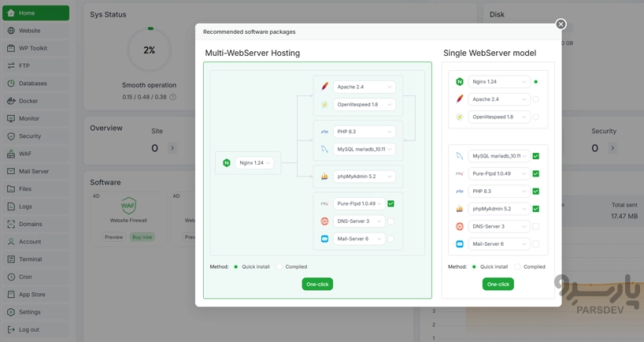Viewport: 644px width, 342px height.
Task: Click the green Nginx logo in Single WebServer
Action: tap(460, 82)
